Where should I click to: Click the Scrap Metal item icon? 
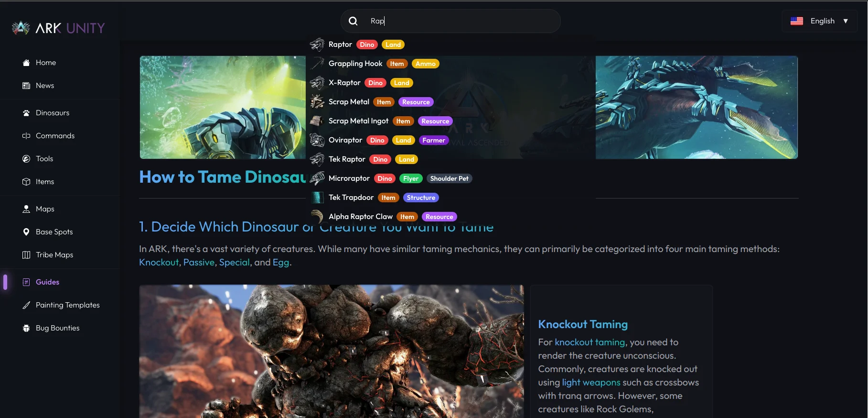[x=317, y=102]
